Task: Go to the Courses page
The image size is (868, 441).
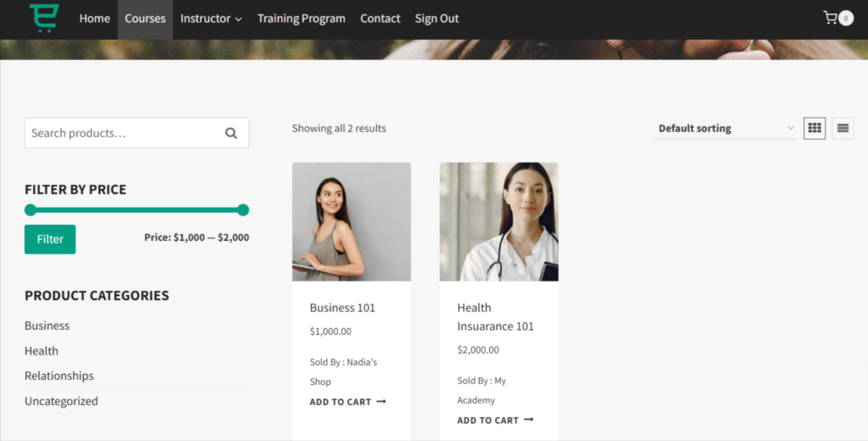Action: coord(145,19)
